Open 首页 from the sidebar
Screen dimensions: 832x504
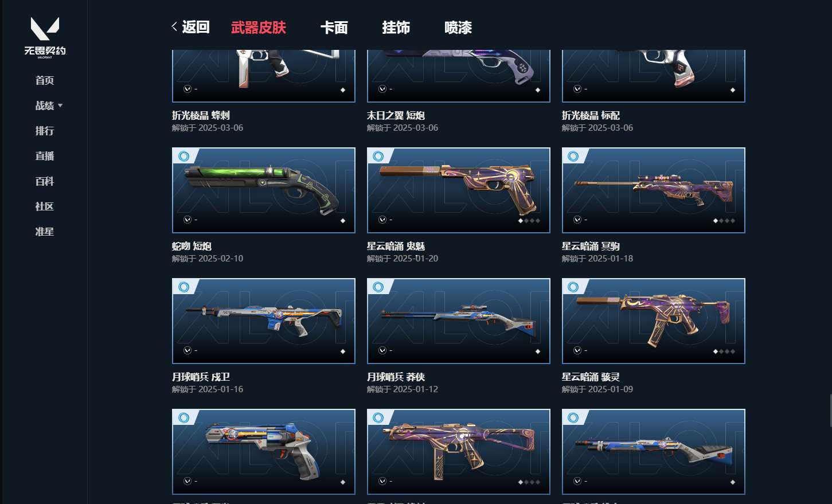[45, 80]
